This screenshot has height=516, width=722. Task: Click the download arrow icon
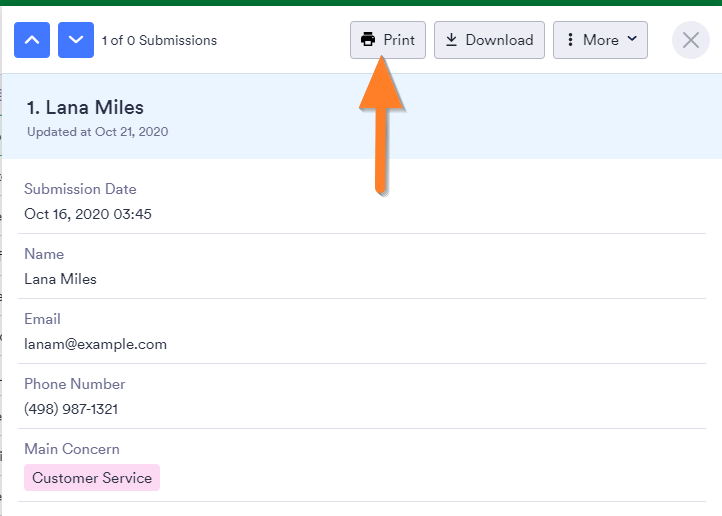point(451,40)
